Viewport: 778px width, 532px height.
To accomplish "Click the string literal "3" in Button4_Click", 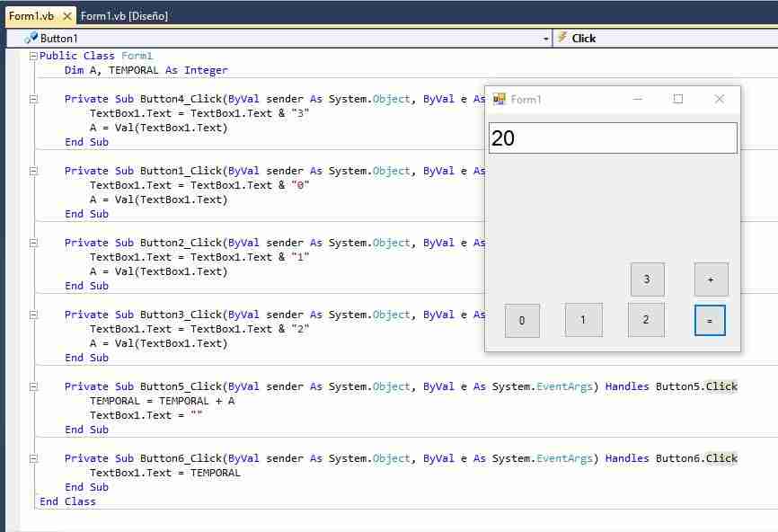I will (300, 113).
